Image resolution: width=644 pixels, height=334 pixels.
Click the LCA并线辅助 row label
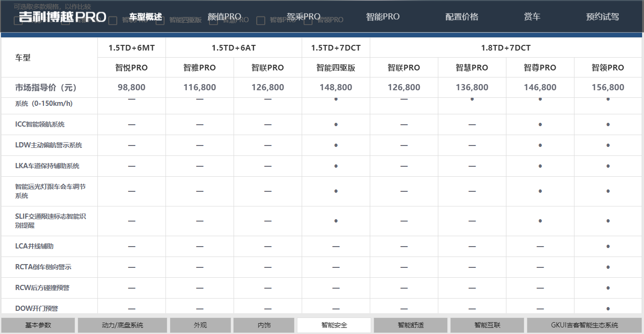[35, 246]
